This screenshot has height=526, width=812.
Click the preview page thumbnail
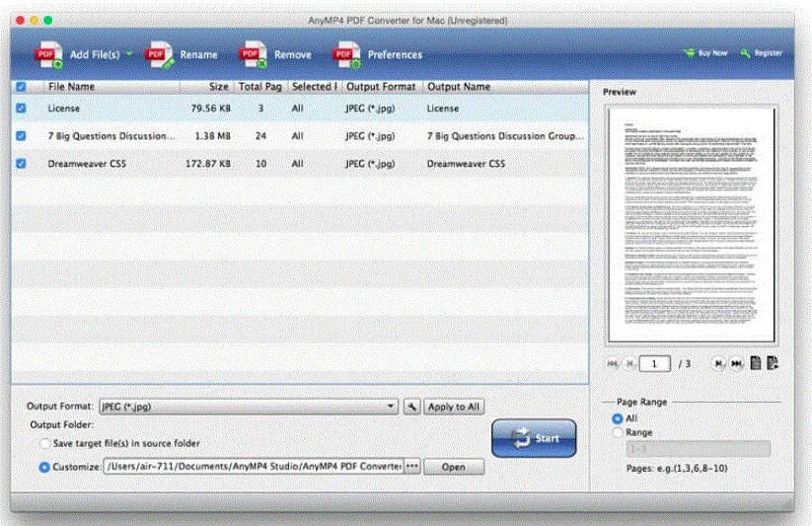click(691, 225)
